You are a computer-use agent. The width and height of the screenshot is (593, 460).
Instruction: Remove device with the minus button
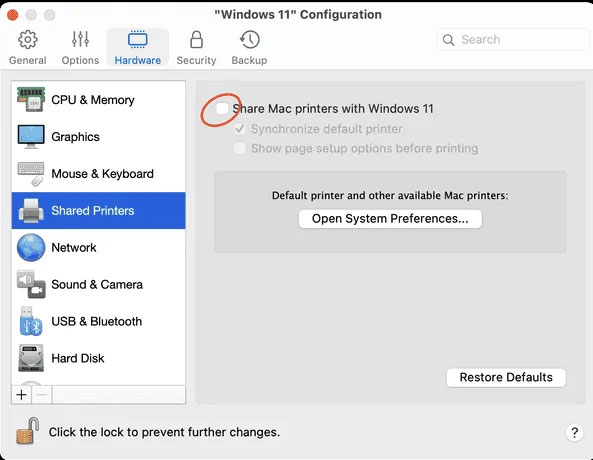[42, 395]
